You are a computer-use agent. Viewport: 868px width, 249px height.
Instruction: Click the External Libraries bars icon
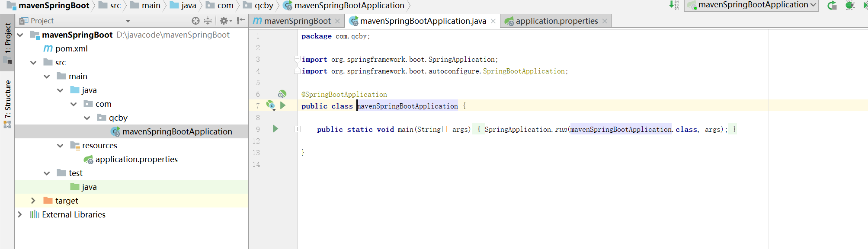tap(35, 214)
